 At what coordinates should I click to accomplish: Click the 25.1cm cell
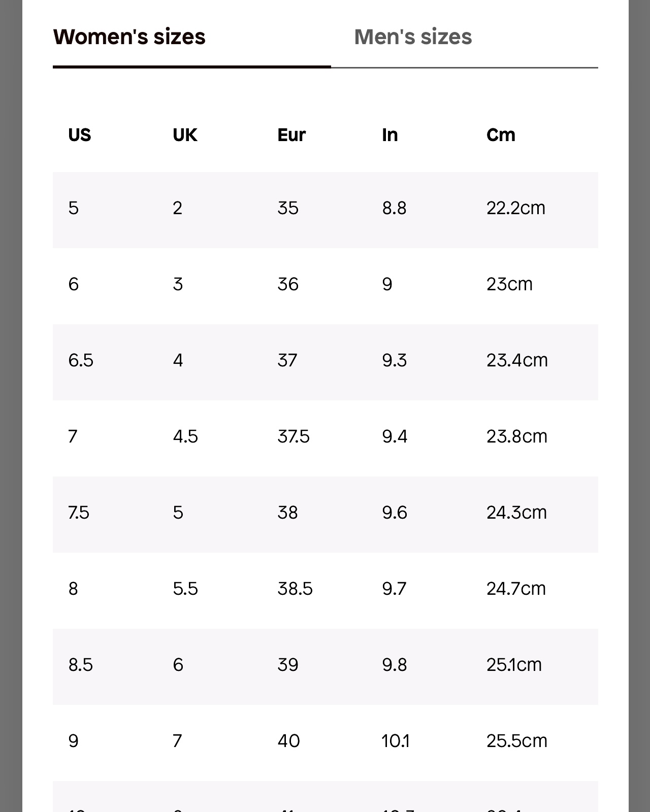pyautogui.click(x=514, y=665)
